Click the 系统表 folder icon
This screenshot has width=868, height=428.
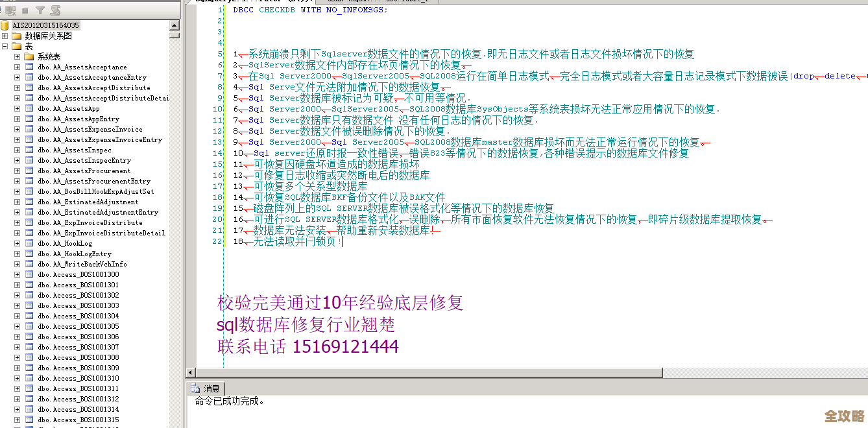tap(29, 57)
